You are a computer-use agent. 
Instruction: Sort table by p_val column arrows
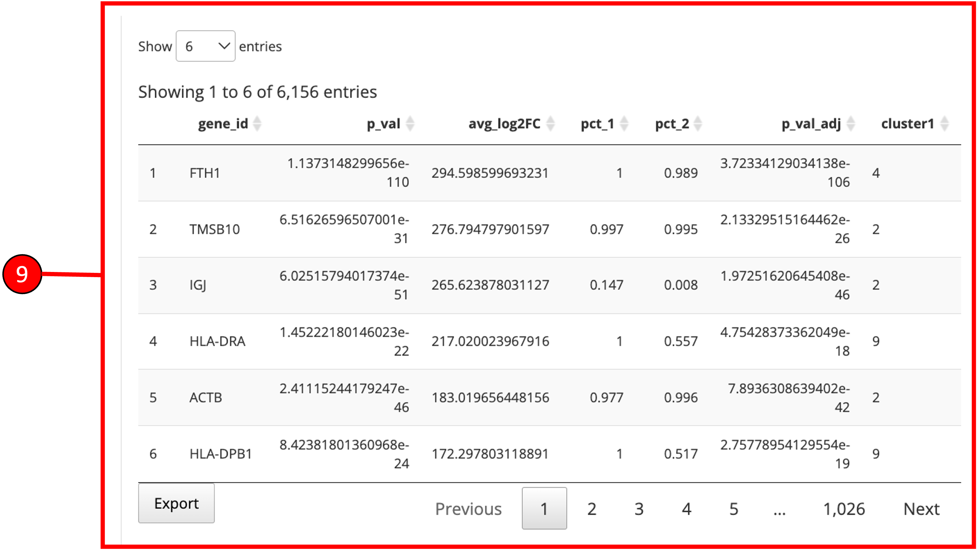pos(410,123)
